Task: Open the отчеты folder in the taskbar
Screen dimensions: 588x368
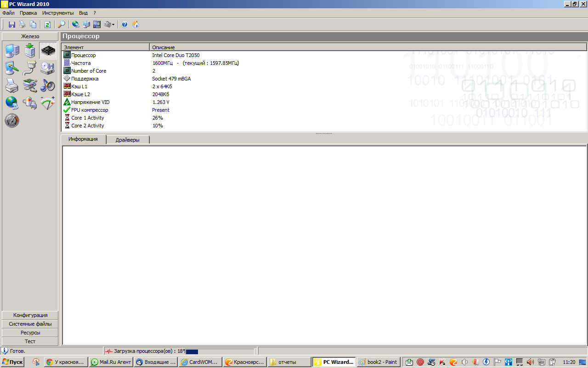Action: pyautogui.click(x=289, y=362)
